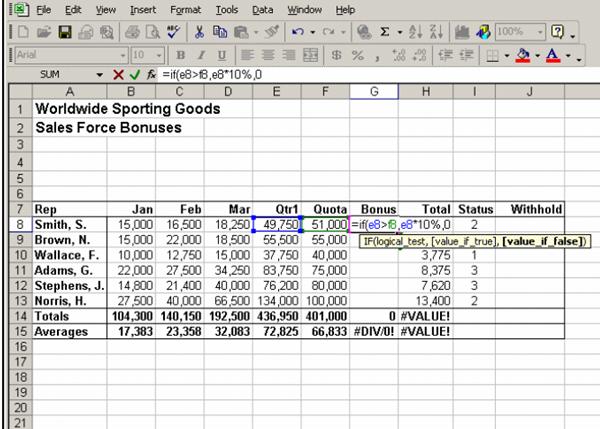Select column E header

click(277, 92)
